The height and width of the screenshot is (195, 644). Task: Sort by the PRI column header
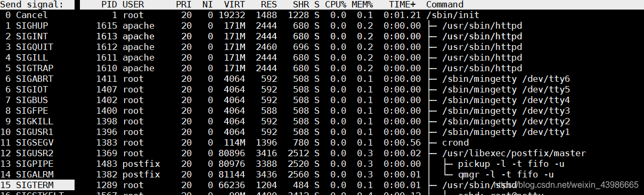pos(184,5)
